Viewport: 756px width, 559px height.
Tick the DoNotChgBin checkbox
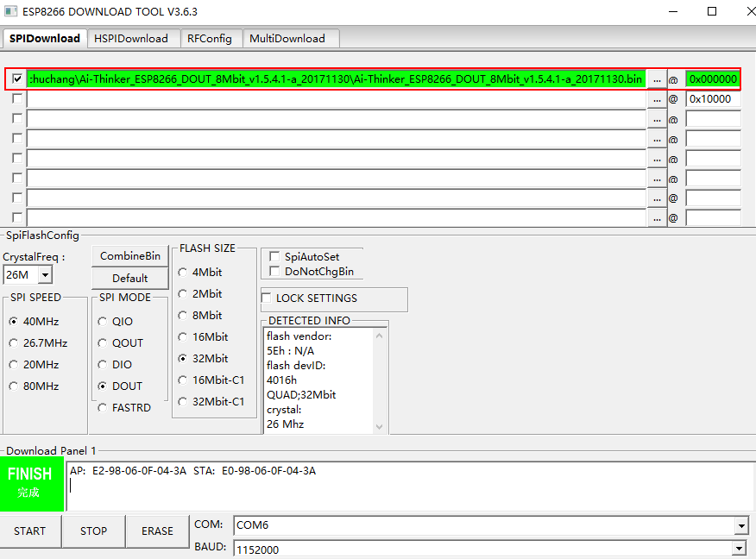[274, 272]
